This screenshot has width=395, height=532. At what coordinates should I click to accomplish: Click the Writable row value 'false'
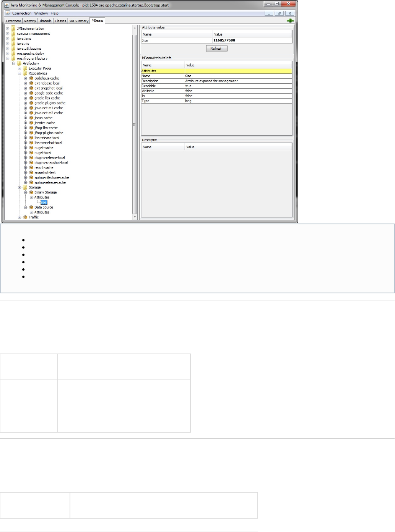tap(238, 91)
